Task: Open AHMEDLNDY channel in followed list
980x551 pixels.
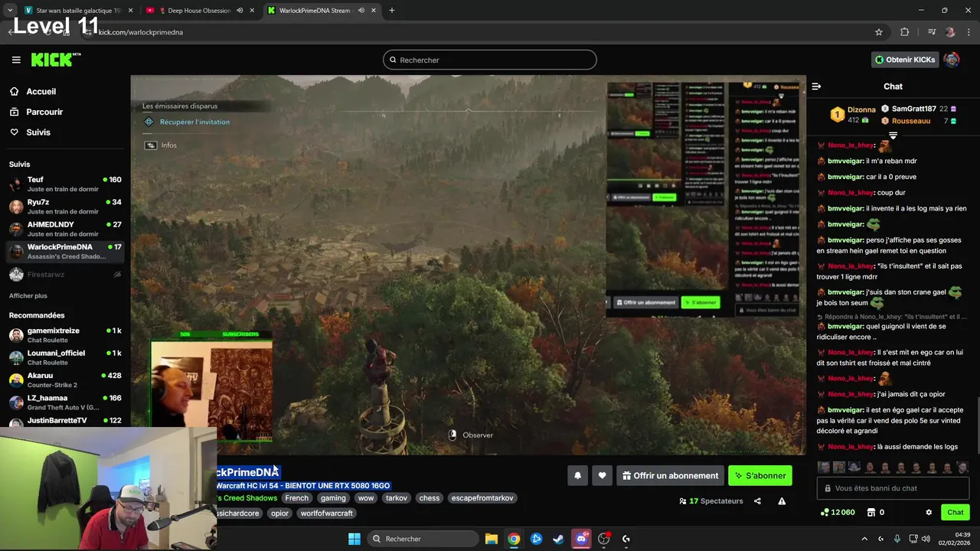Action: (65, 229)
